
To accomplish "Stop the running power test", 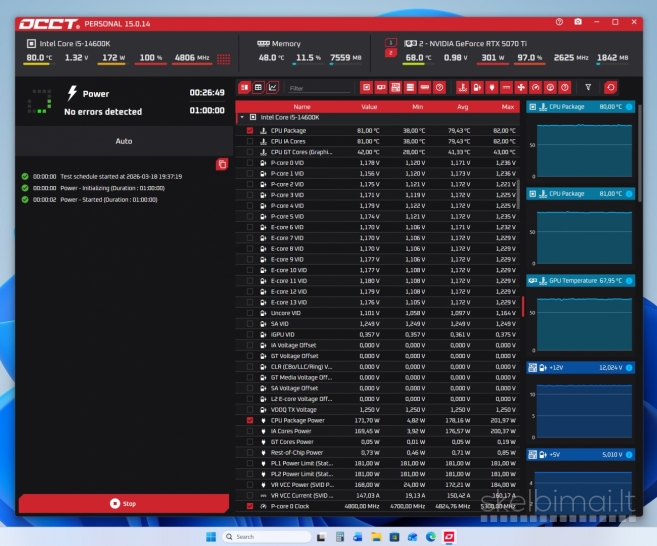I will coord(123,503).
